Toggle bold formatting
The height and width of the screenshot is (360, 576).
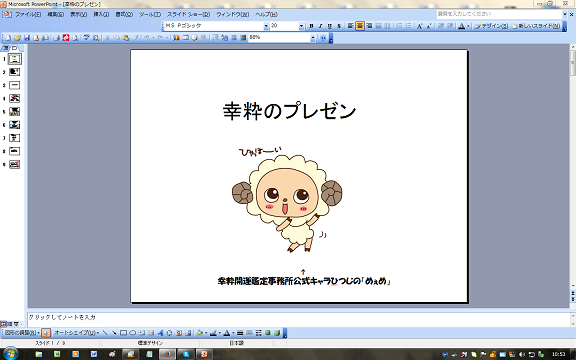[x=311, y=26]
